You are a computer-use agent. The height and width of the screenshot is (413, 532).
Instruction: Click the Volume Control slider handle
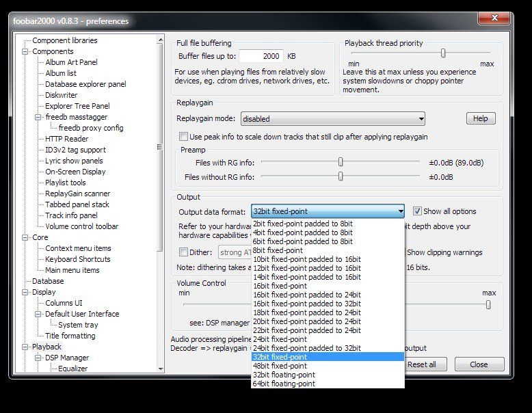point(488,305)
